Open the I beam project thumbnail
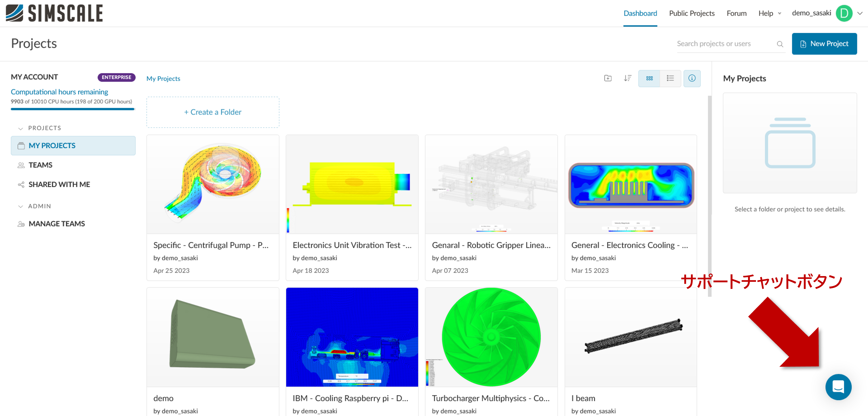 (630, 337)
